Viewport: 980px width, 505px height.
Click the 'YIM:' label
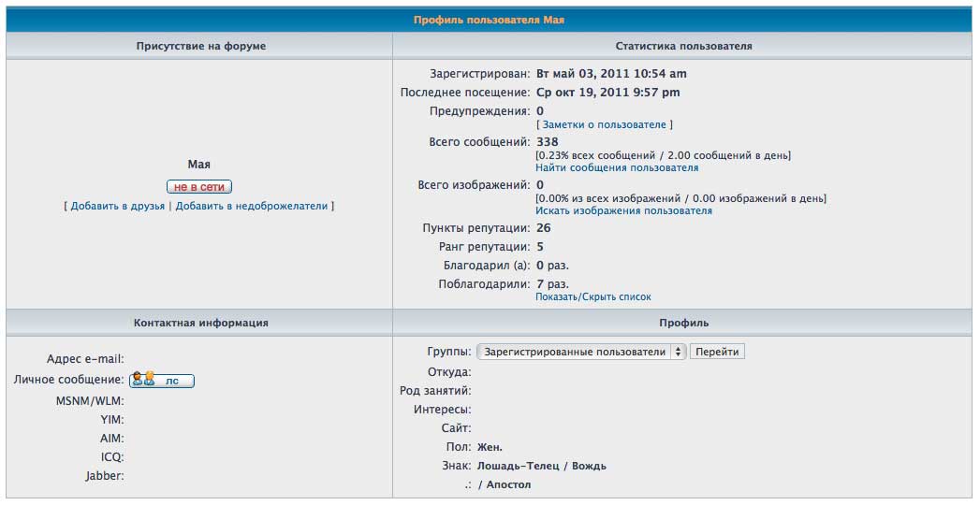point(112,420)
